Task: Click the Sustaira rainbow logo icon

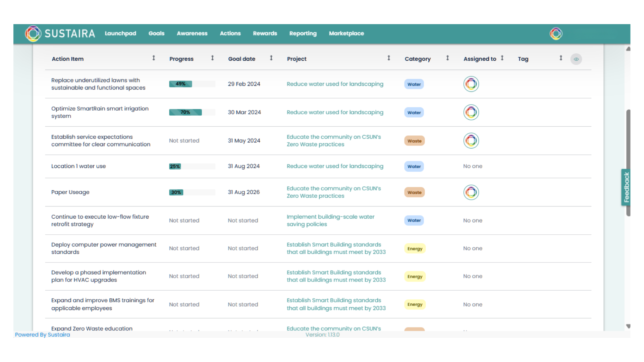Action: pyautogui.click(x=33, y=34)
